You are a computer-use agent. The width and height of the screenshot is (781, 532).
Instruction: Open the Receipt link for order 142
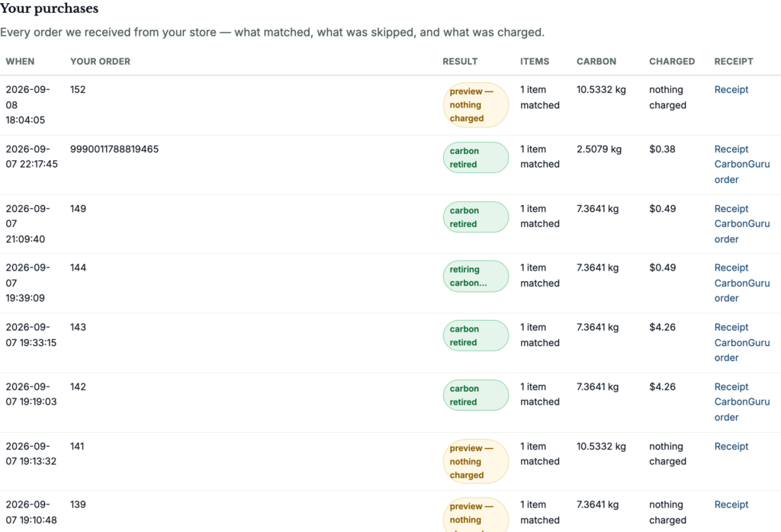731,386
